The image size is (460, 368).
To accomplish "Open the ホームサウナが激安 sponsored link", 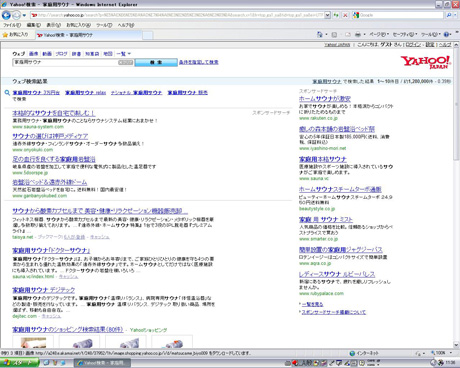I will pos(325,99).
